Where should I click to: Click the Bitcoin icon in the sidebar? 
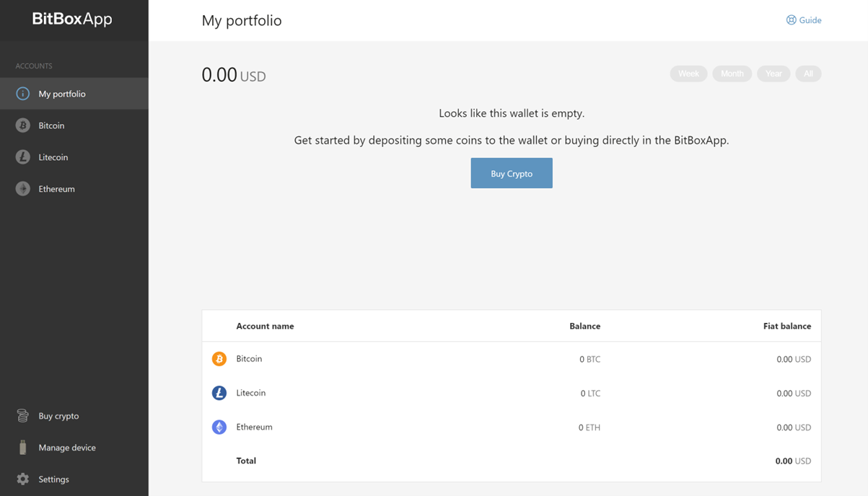22,125
